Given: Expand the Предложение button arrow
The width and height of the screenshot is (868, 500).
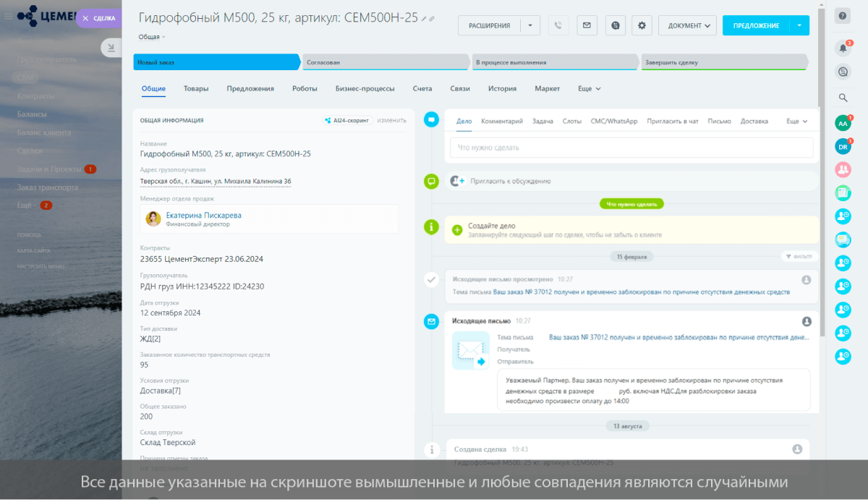Looking at the screenshot, I should [799, 25].
